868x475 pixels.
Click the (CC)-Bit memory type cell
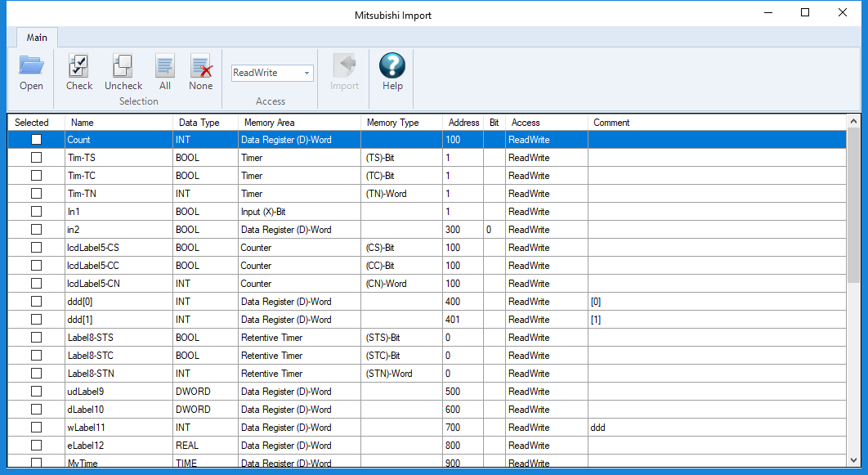pos(402,265)
